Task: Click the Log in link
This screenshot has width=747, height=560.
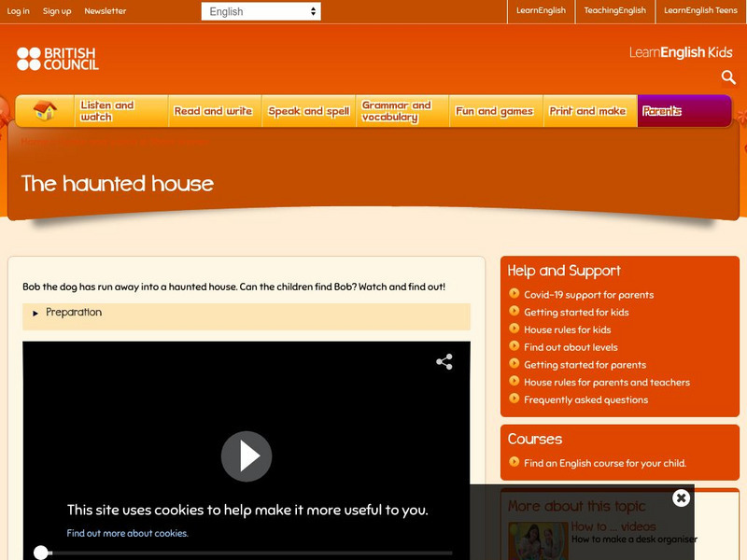Action: click(x=18, y=11)
